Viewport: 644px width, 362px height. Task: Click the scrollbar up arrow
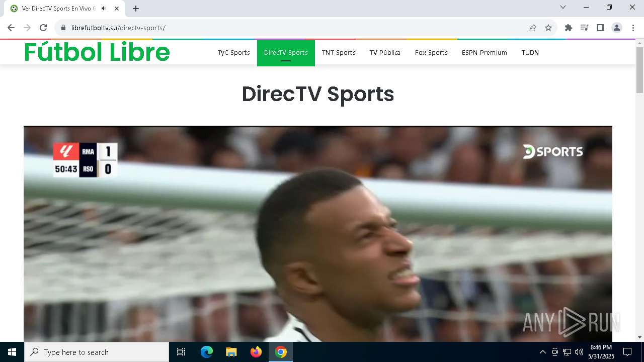coord(640,43)
